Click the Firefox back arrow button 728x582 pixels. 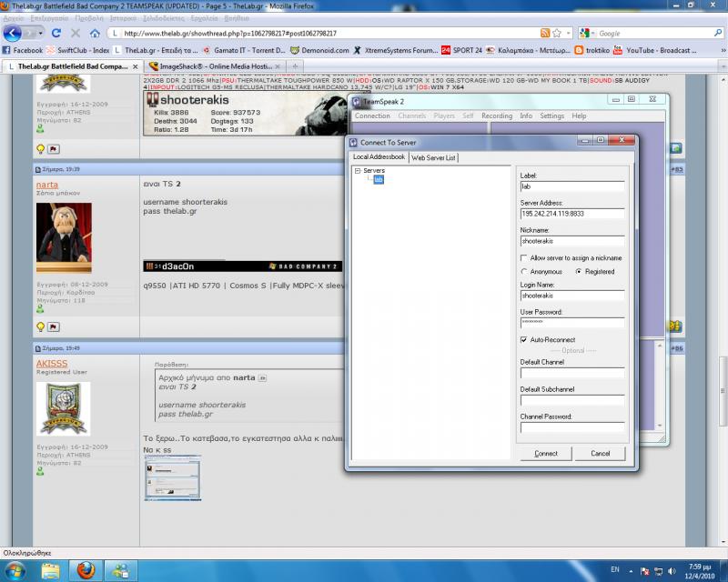click(13, 33)
